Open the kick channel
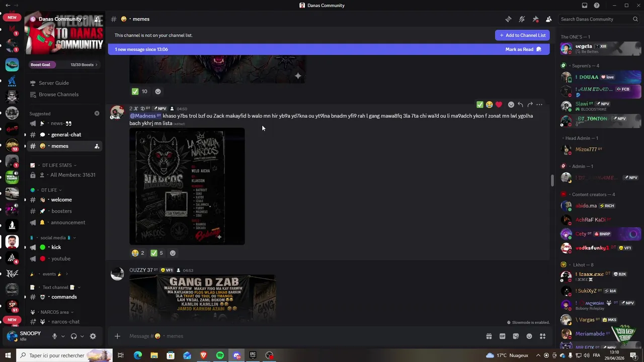Screen dimensions: 644x362 pos(64,247)
